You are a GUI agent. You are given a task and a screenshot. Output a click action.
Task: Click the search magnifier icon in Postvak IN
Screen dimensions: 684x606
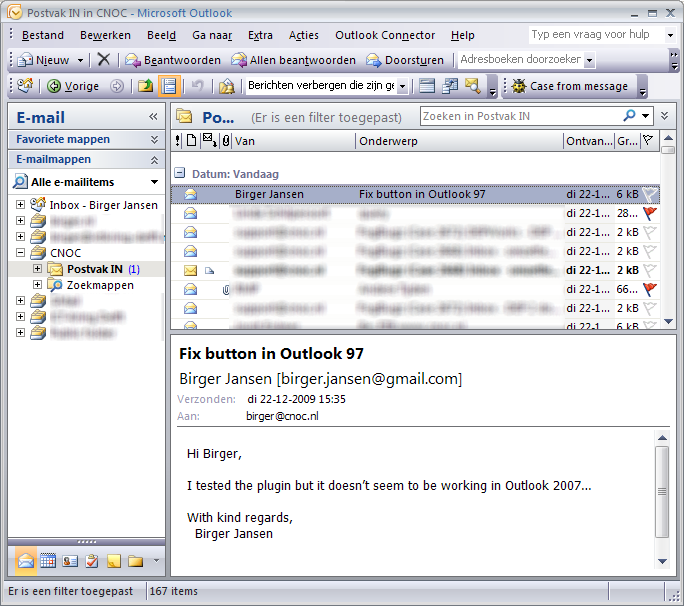point(629,116)
